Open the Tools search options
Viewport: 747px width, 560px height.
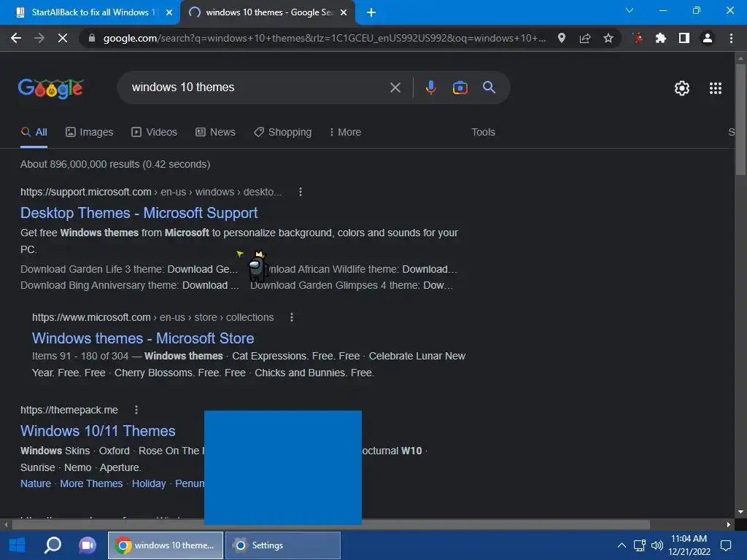click(x=483, y=133)
